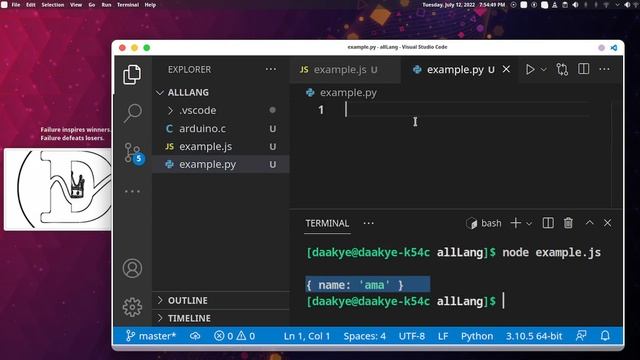640x360 pixels.
Task: Open the run options dropdown arrow
Action: pyautogui.click(x=543, y=70)
